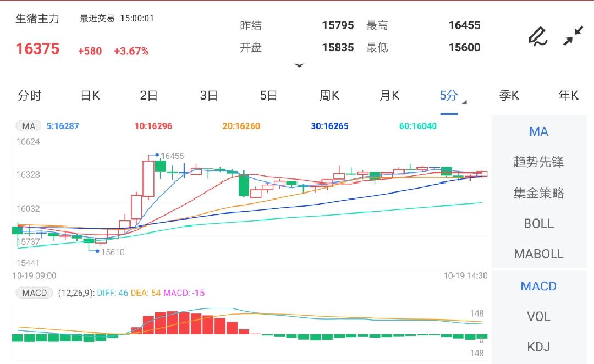Select the 5日 chart tab
Screen dimensions: 594x364
pyautogui.click(x=268, y=96)
